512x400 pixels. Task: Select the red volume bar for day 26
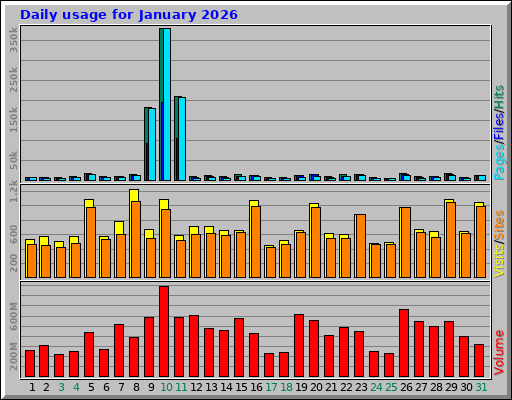pyautogui.click(x=404, y=343)
